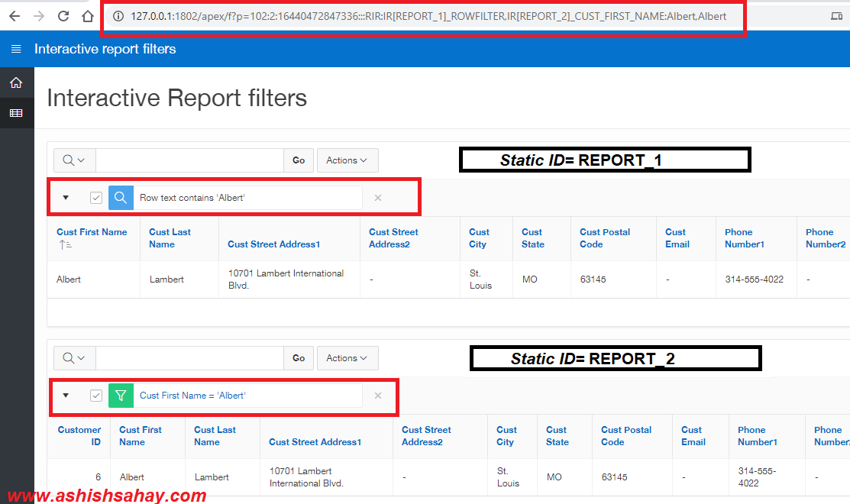Select the home icon in the left sidebar

16,82
